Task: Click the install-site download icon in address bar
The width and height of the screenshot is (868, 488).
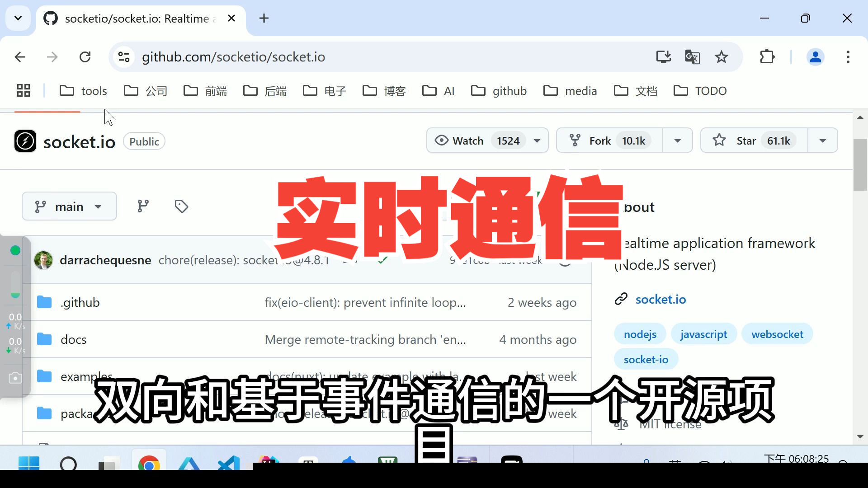Action: pos(663,57)
